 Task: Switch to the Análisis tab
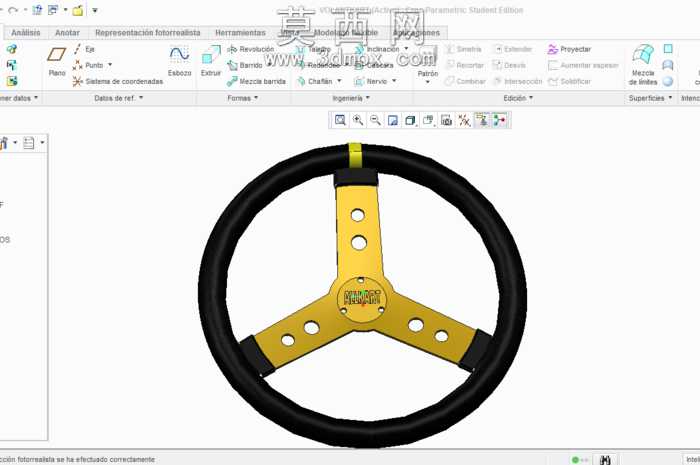coord(25,33)
